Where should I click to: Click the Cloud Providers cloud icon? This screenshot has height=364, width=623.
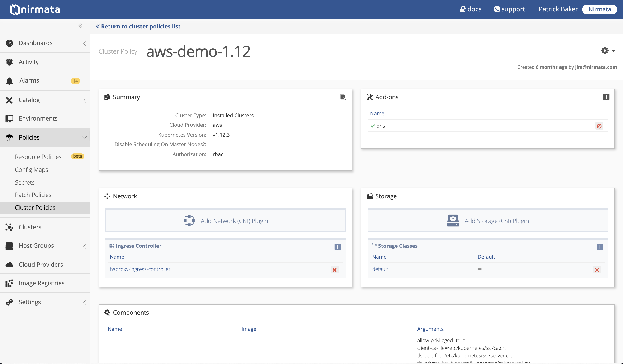[x=9, y=265]
